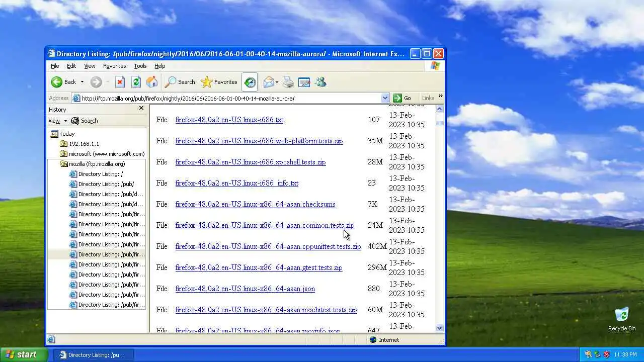The width and height of the screenshot is (644, 362).
Task: Click the 880 file size text
Action: point(374,289)
